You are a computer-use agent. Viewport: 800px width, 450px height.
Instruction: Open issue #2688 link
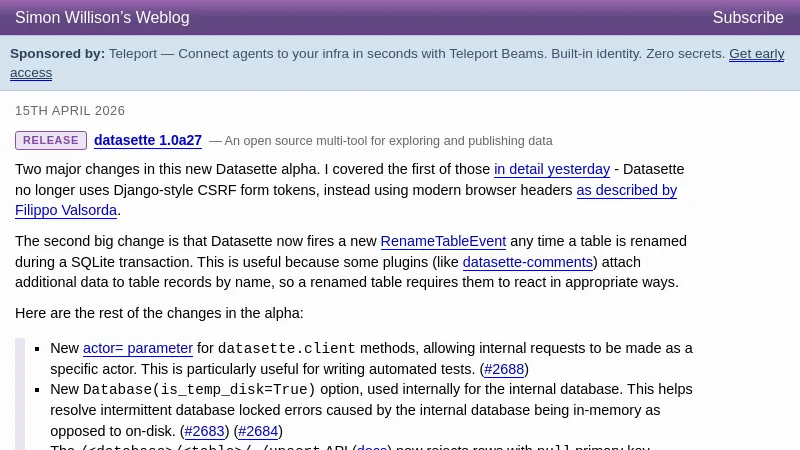coord(504,369)
